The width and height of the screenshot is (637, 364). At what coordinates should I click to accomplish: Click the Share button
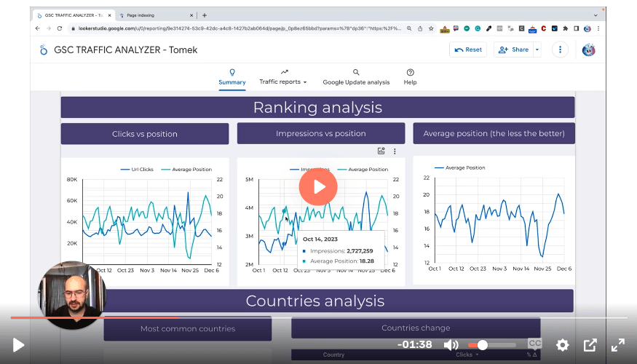click(x=513, y=50)
